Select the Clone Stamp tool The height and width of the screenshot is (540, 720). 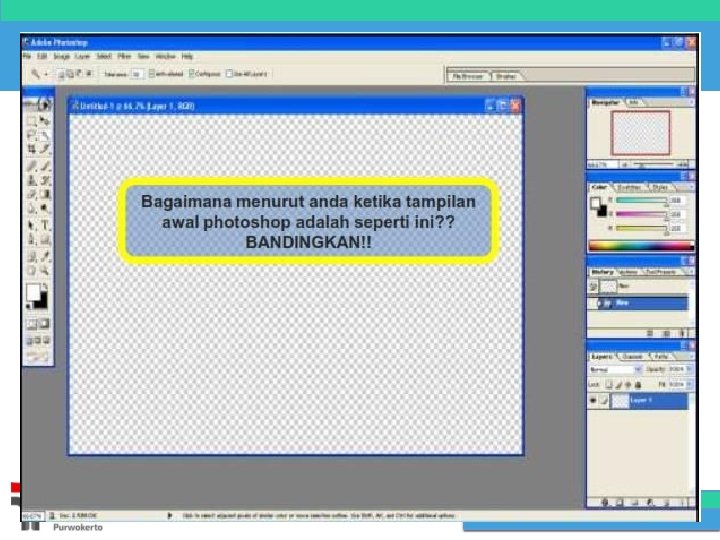tap(32, 180)
